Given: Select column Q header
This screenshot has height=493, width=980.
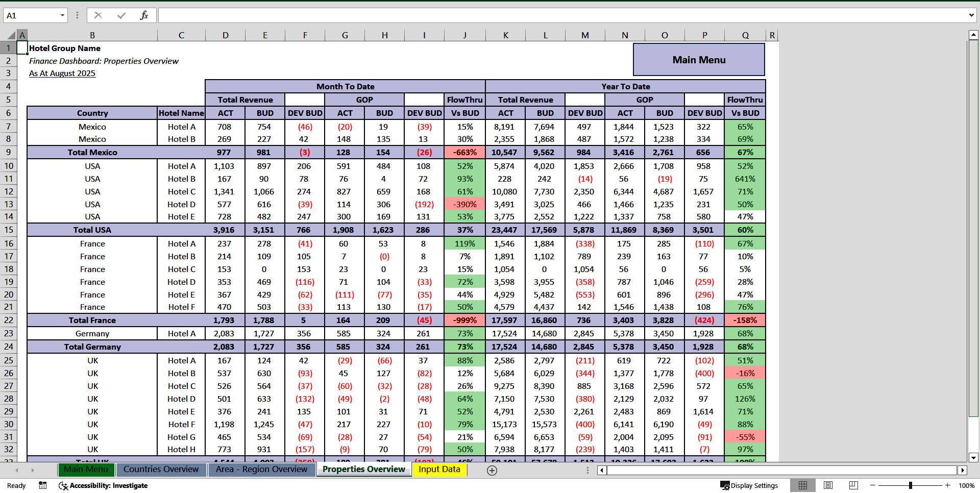Looking at the screenshot, I should pyautogui.click(x=745, y=35).
